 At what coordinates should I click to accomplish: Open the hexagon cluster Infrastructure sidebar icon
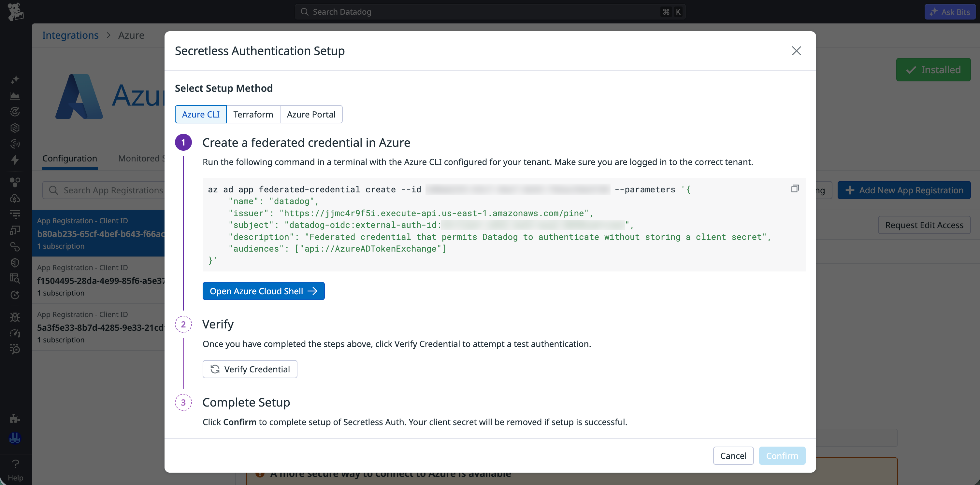[x=15, y=183]
